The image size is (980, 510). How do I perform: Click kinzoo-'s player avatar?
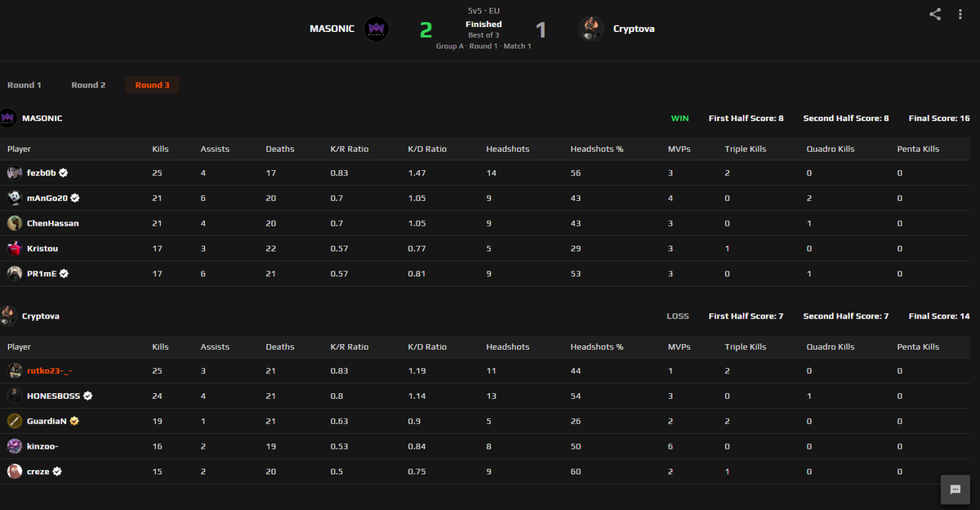(x=15, y=446)
